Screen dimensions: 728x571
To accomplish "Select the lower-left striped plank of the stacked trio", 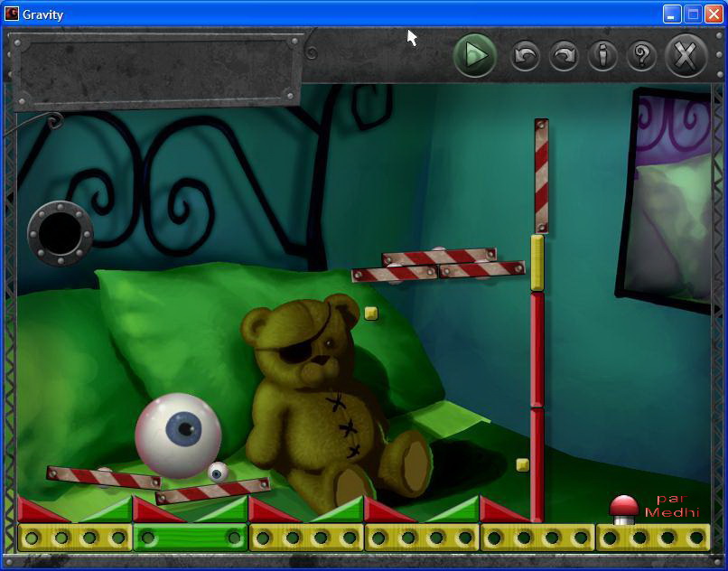I will click(x=395, y=273).
